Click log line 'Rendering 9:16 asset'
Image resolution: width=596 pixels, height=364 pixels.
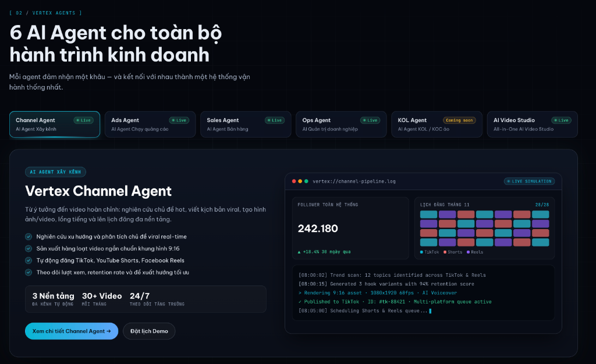(378, 293)
